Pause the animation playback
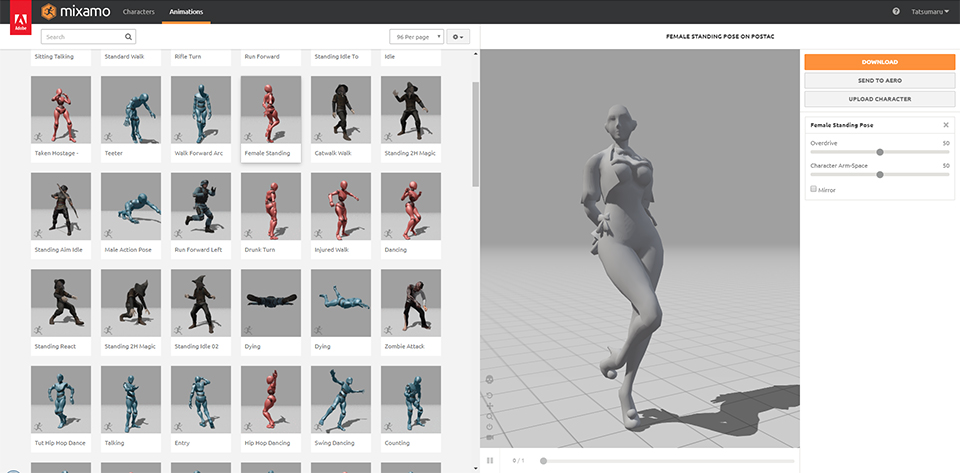The image size is (960, 473). [490, 460]
